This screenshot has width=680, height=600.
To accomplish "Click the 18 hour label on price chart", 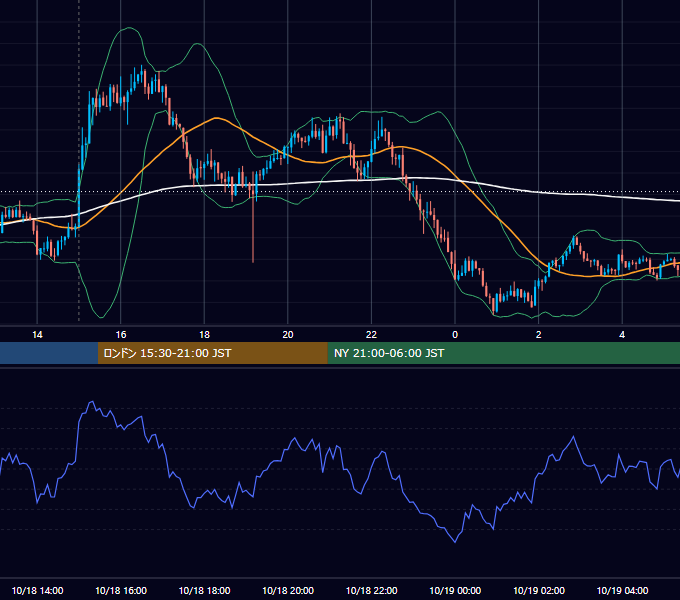I will click(x=204, y=335).
